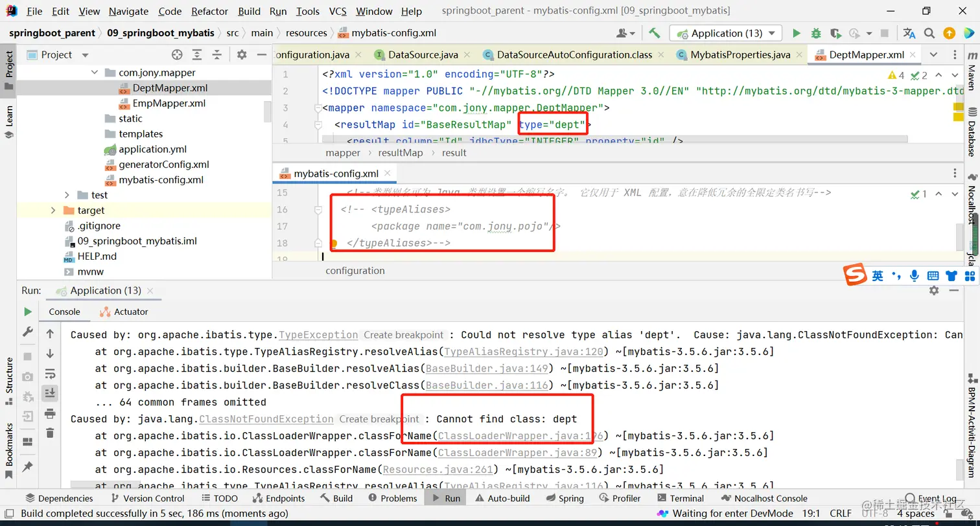
Task: Click the Project tree vertical scrollbar
Action: (x=268, y=110)
